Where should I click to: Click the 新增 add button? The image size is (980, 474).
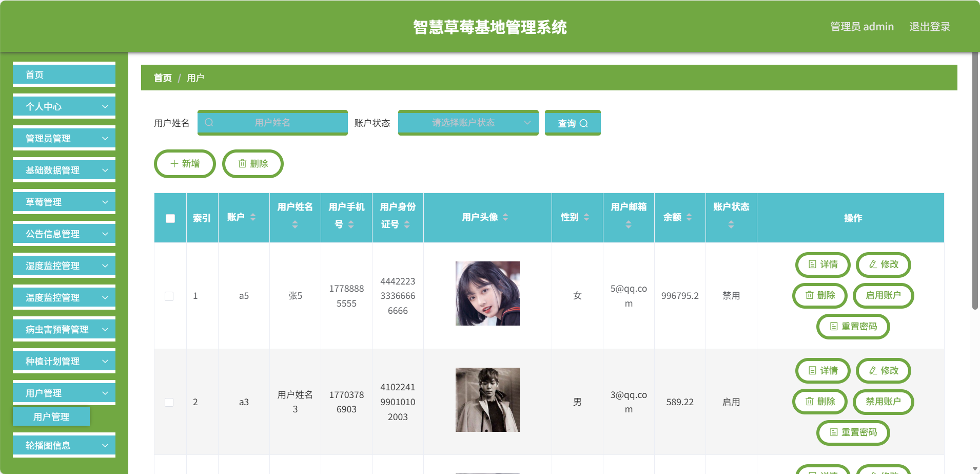pos(185,164)
